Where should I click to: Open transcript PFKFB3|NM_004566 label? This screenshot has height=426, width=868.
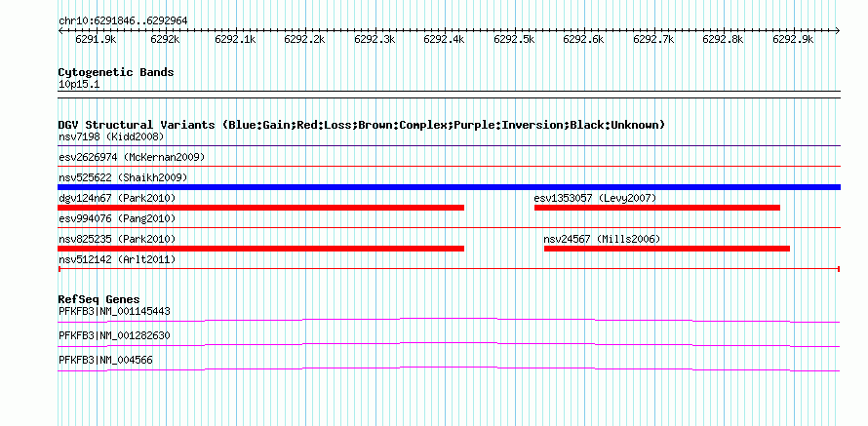tap(105, 360)
